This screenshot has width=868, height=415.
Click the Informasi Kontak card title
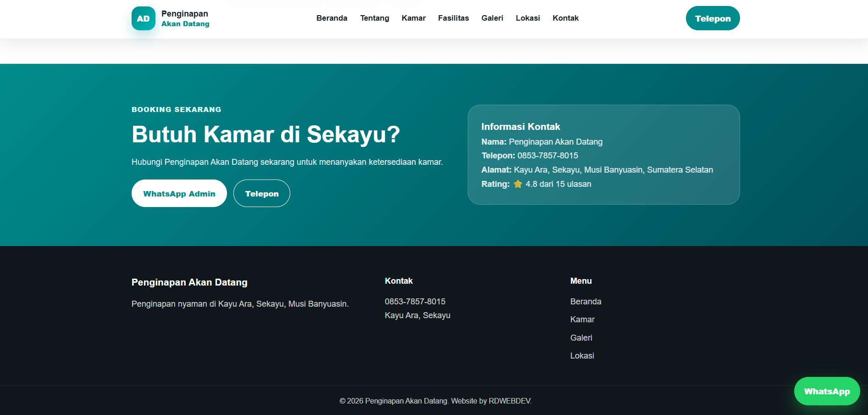520,127
